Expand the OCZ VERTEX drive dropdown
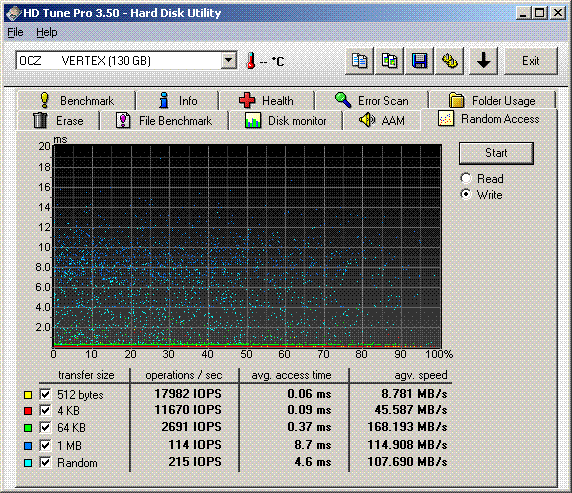Screen dimensions: 572x493 click(229, 61)
